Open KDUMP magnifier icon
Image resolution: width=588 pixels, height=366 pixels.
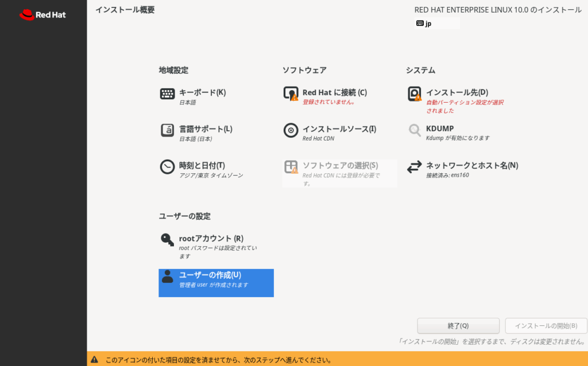(415, 130)
